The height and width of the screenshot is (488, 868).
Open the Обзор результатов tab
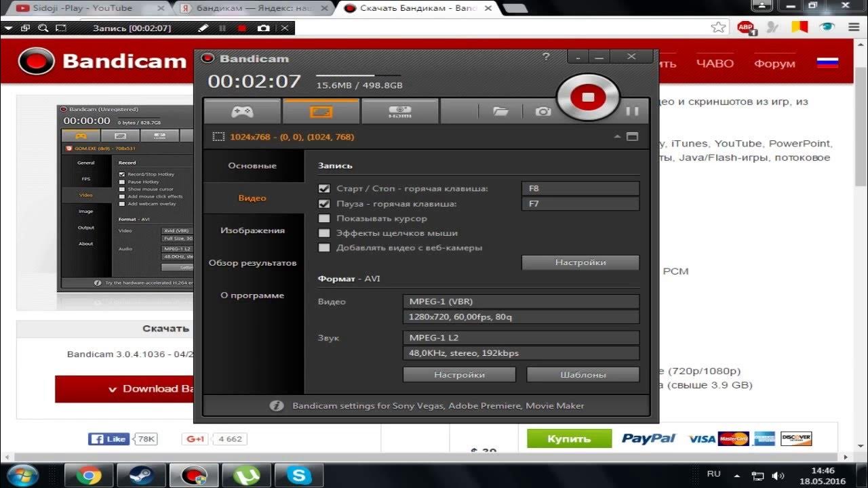pyautogui.click(x=252, y=263)
